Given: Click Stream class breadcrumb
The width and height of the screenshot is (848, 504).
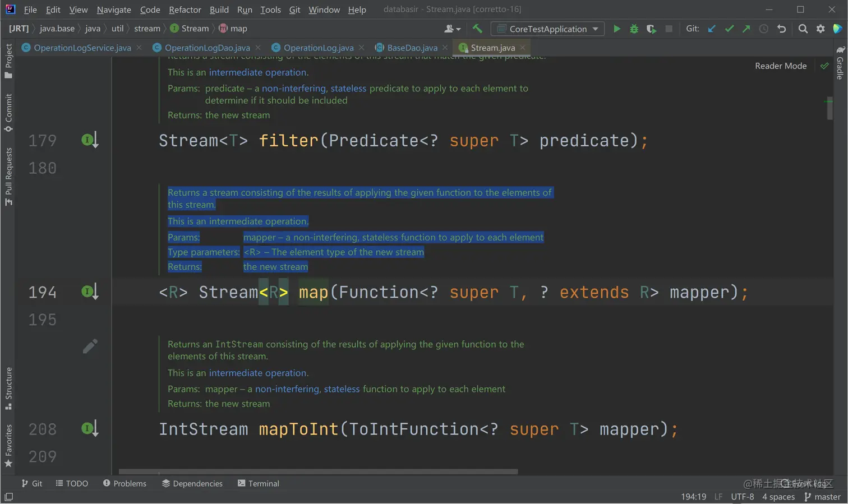Looking at the screenshot, I should (x=190, y=29).
